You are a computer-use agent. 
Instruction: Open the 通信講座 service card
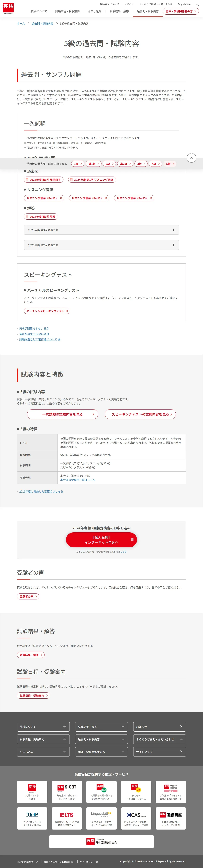click(171, 819)
